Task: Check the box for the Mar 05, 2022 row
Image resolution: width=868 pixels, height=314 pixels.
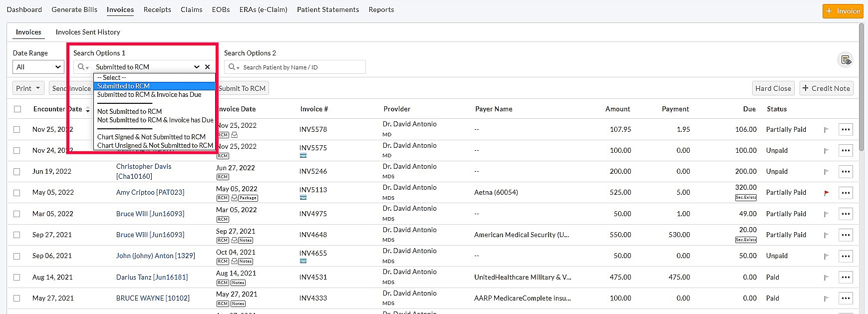Action: tap(17, 214)
